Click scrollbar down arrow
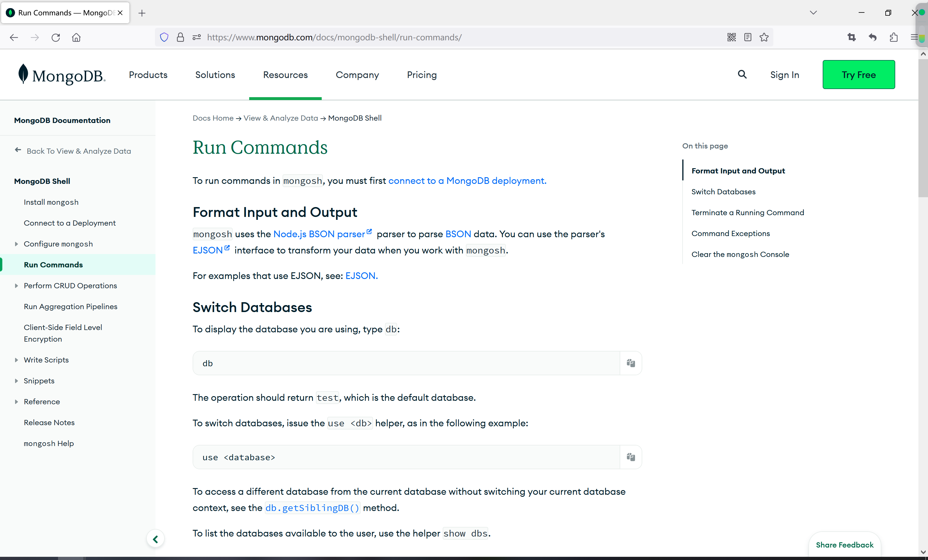 (923, 552)
